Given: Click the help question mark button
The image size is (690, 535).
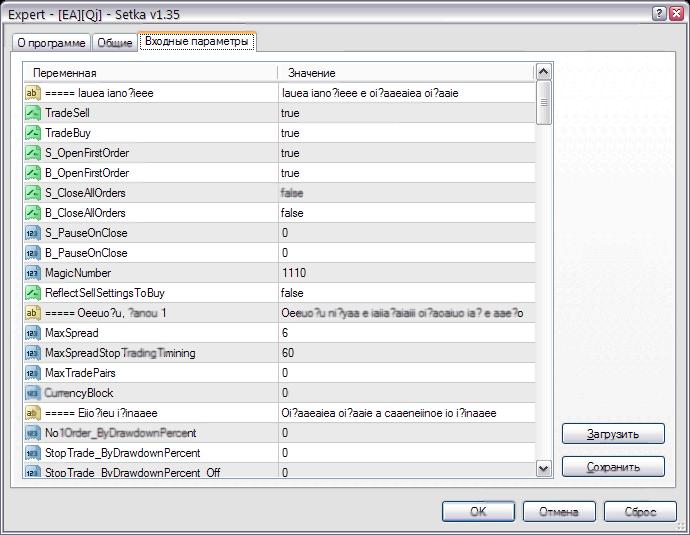Looking at the screenshot, I should (x=659, y=14).
